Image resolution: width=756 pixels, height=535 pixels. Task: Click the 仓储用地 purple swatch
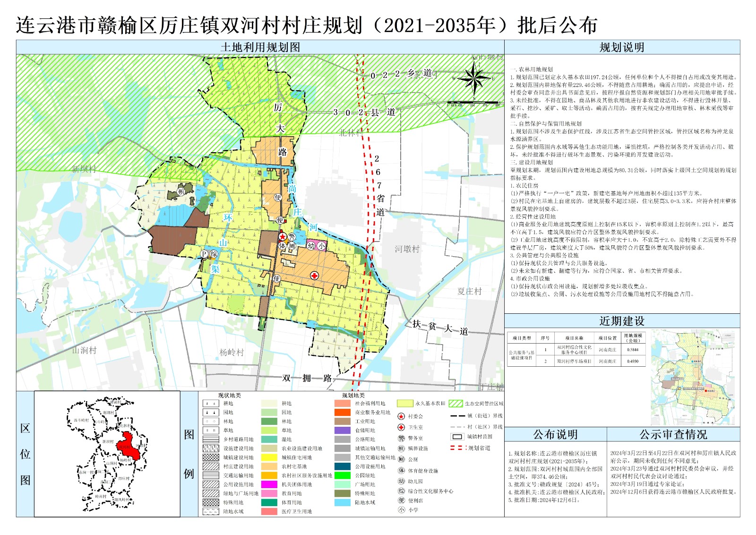343,431
